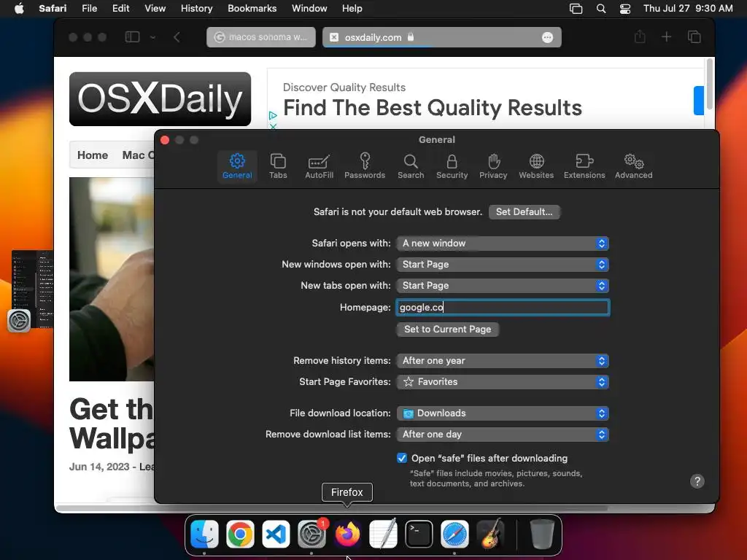Open the File menu

(89, 9)
